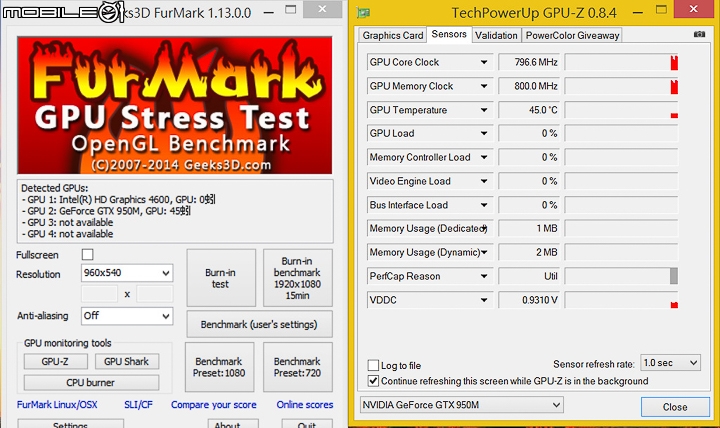Click the 45.0 °C temperature value
The image size is (720, 428).
529,110
